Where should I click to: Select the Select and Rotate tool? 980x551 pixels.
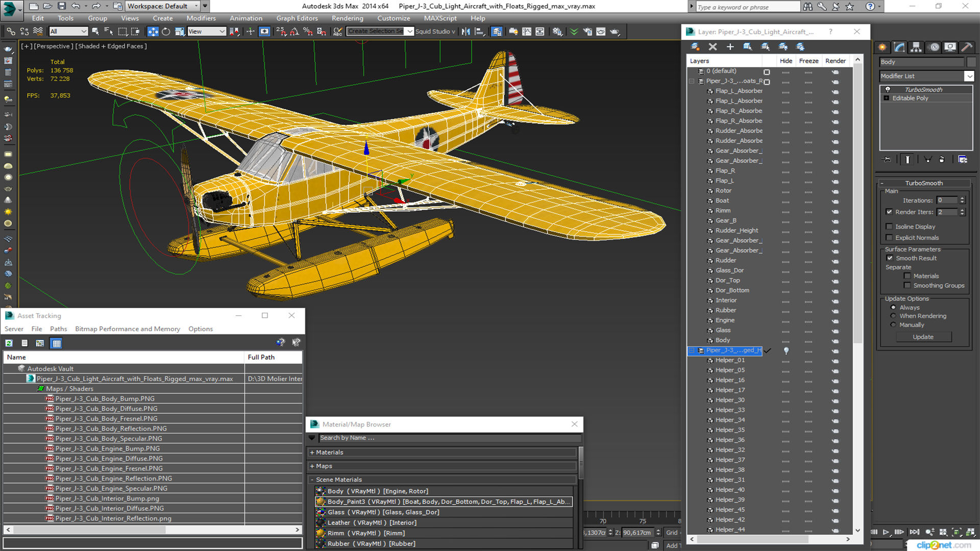tap(166, 32)
